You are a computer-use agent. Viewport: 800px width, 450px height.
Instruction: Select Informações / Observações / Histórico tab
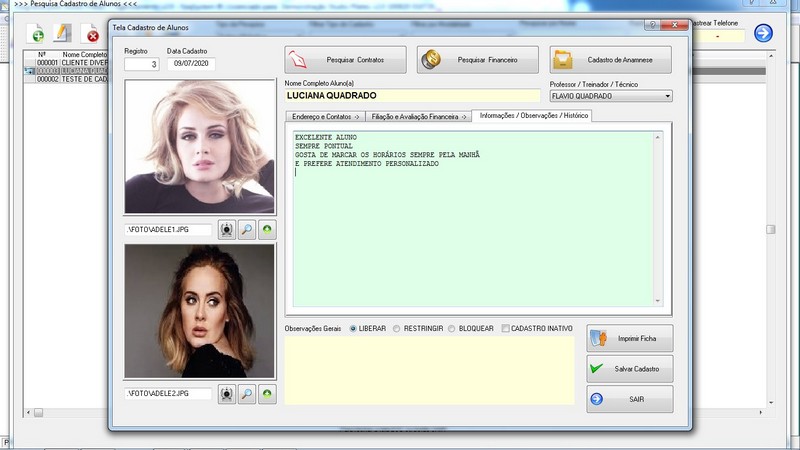(533, 116)
